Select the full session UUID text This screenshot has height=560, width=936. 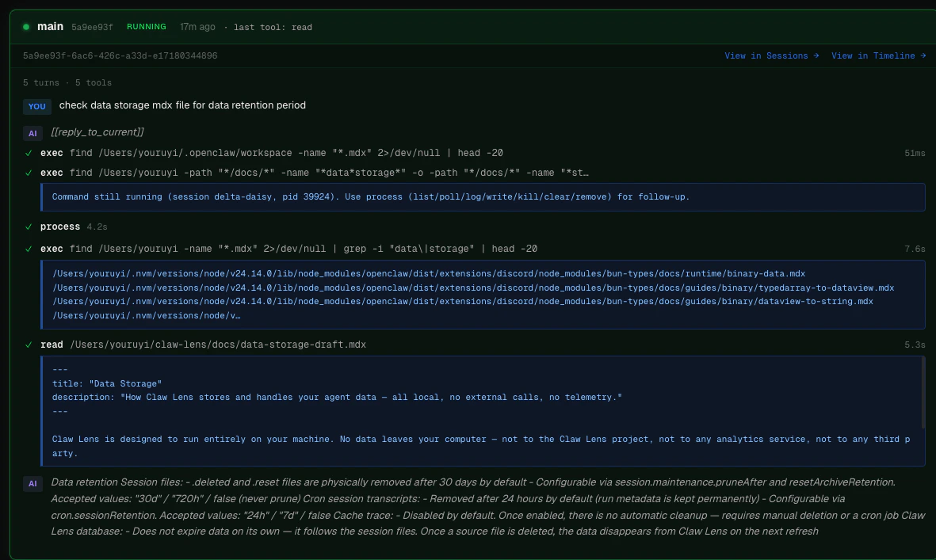[x=120, y=55]
